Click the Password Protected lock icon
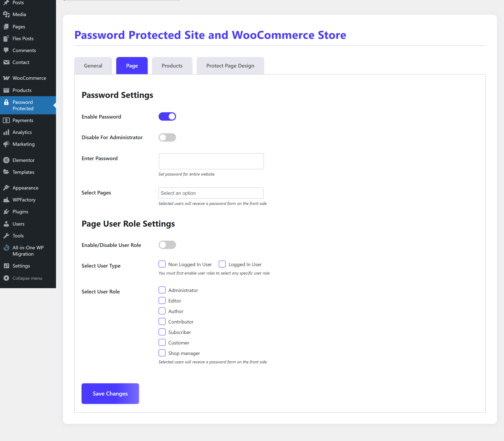504x441 pixels. pyautogui.click(x=6, y=102)
